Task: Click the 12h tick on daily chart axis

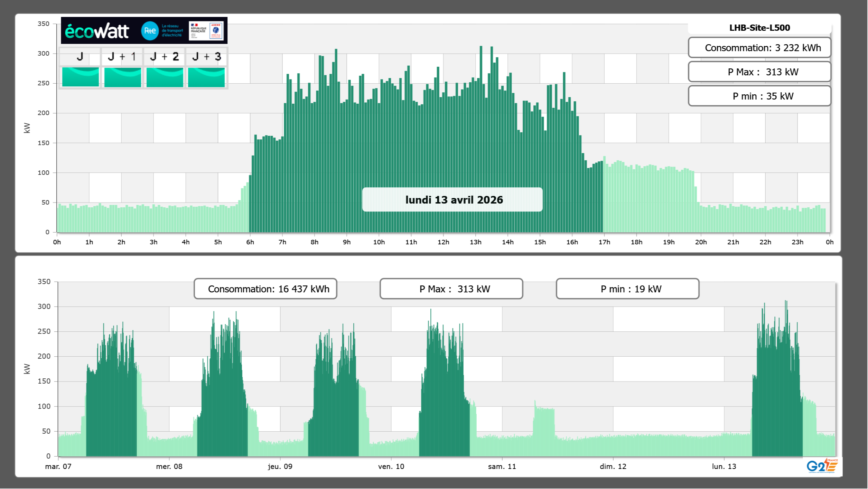Action: pyautogui.click(x=443, y=242)
